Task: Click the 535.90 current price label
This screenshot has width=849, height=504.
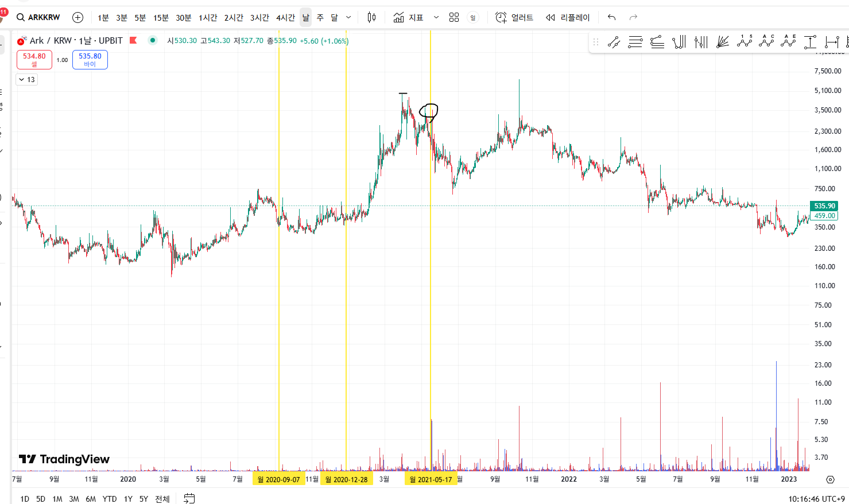Action: (824, 206)
